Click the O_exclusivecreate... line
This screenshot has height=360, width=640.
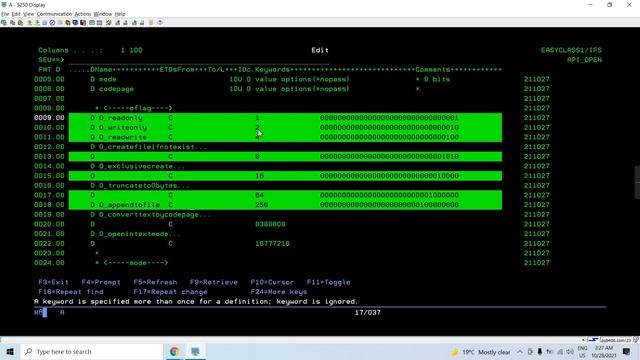pyautogui.click(x=138, y=166)
